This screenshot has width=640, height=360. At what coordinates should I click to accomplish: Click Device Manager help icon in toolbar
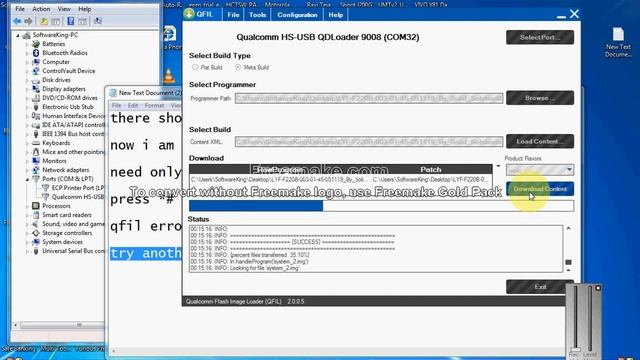tap(71, 21)
